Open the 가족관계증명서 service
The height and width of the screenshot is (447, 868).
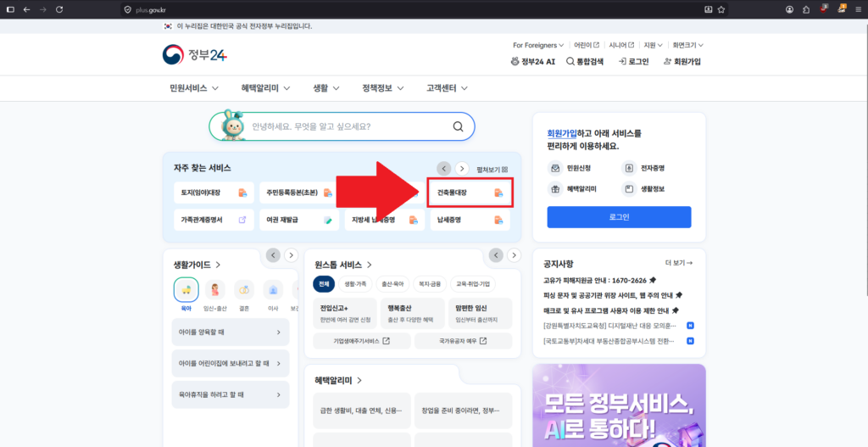click(x=214, y=220)
